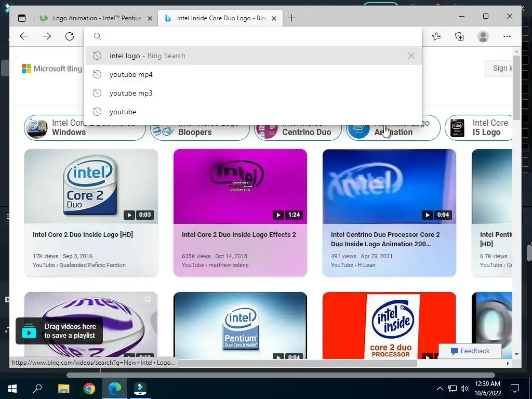Screen dimensions: 532x399
Task: Open the notification center icon
Action: click(x=515, y=389)
